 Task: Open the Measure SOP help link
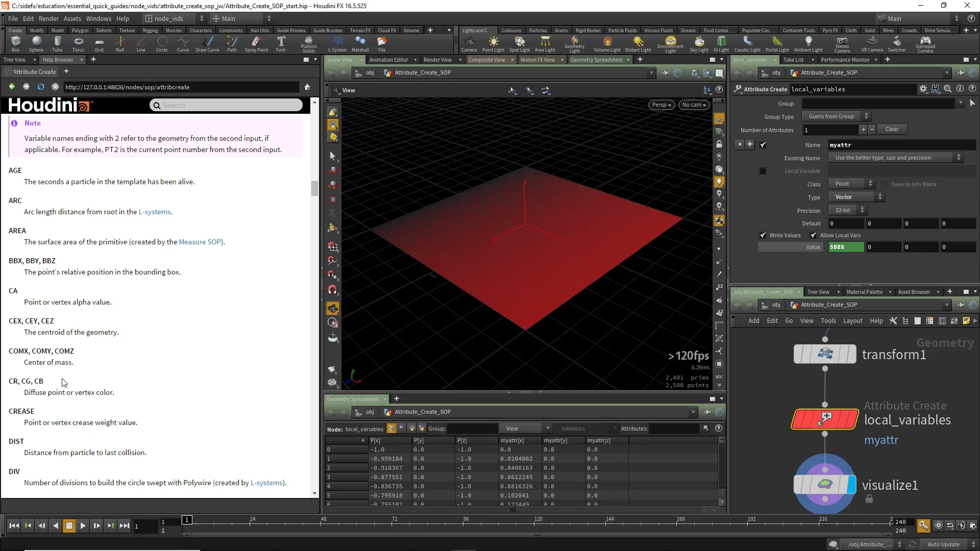click(200, 242)
